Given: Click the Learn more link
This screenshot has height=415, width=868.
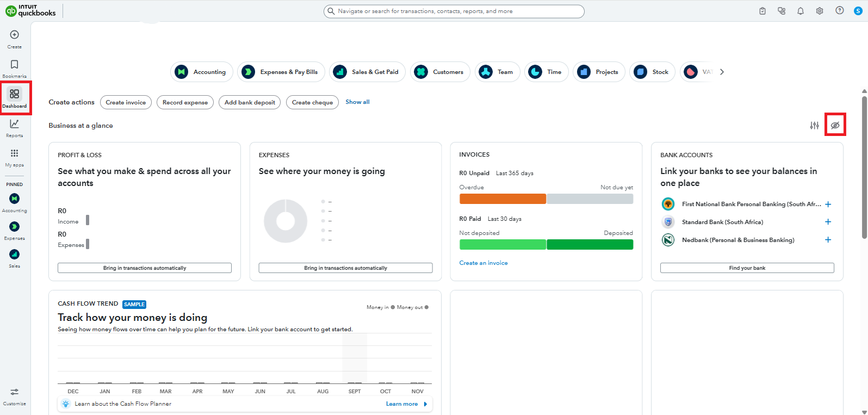Looking at the screenshot, I should (402, 404).
